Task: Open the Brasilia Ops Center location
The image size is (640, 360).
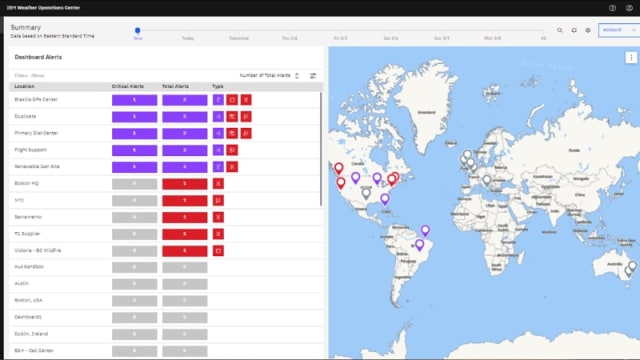Action: 36,100
